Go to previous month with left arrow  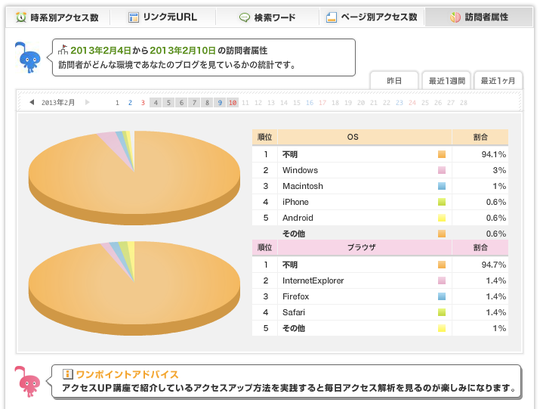(32, 102)
